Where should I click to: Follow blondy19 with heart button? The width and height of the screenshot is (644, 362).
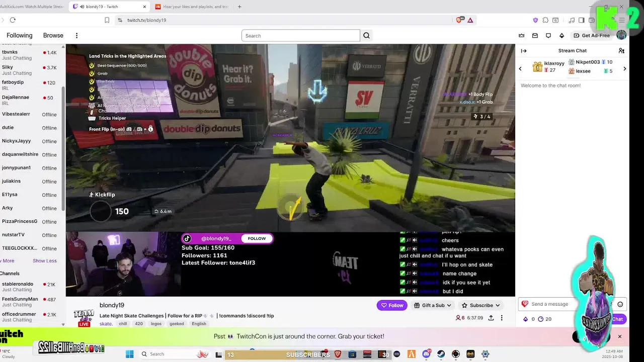pyautogui.click(x=392, y=305)
